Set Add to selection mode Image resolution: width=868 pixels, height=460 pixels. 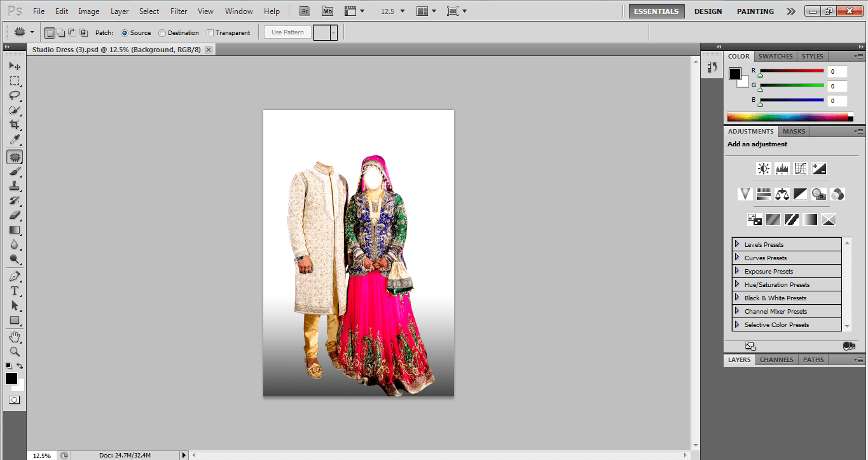(60, 32)
